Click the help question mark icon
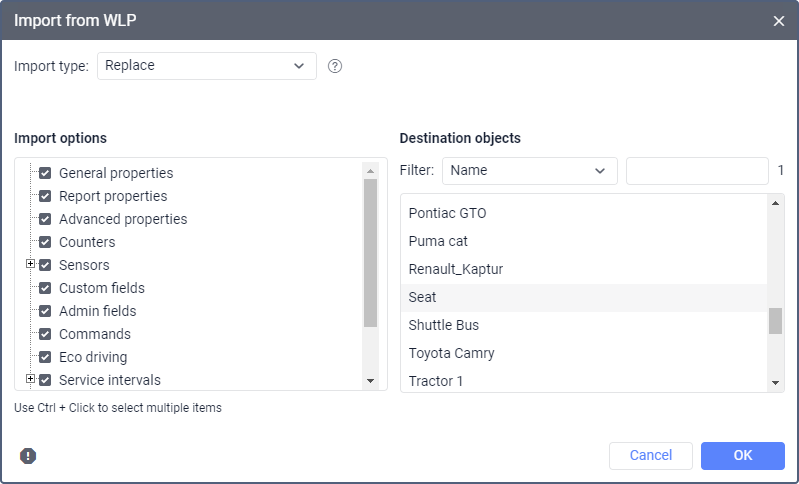The width and height of the screenshot is (799, 484). 335,66
